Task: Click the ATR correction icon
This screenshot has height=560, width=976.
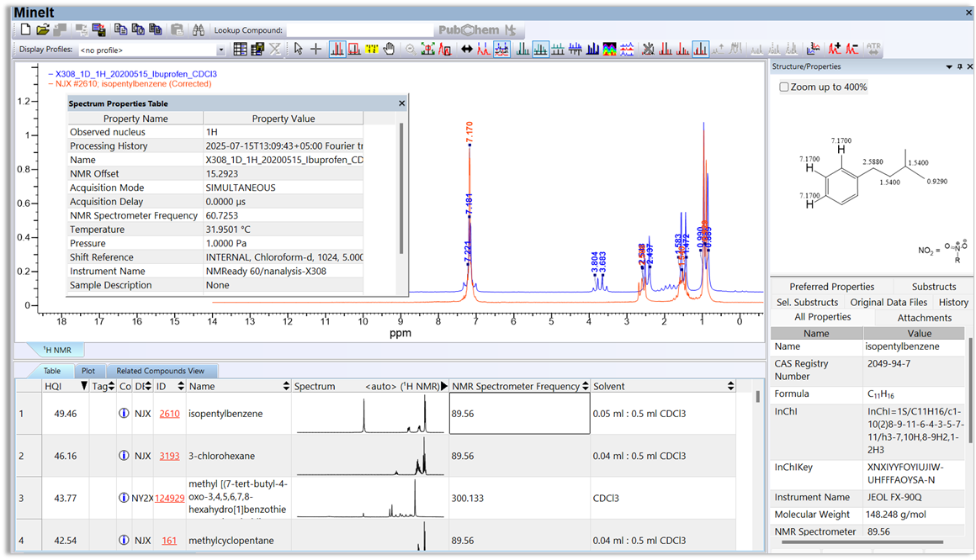Action: 873,49
